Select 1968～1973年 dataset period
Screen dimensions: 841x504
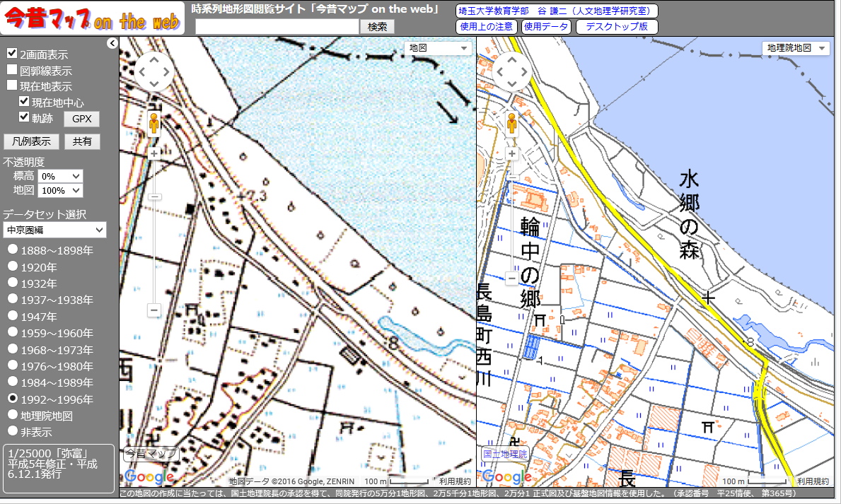(12, 348)
